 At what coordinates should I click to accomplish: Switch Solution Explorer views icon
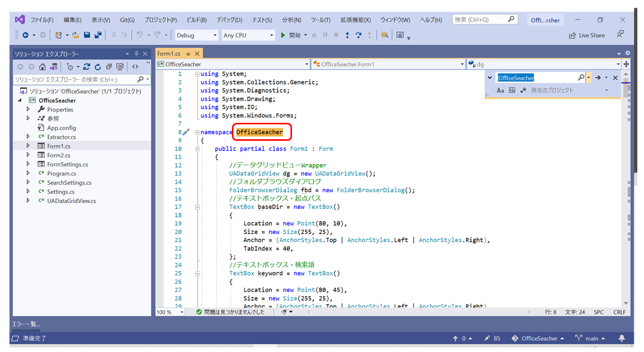[x=53, y=67]
